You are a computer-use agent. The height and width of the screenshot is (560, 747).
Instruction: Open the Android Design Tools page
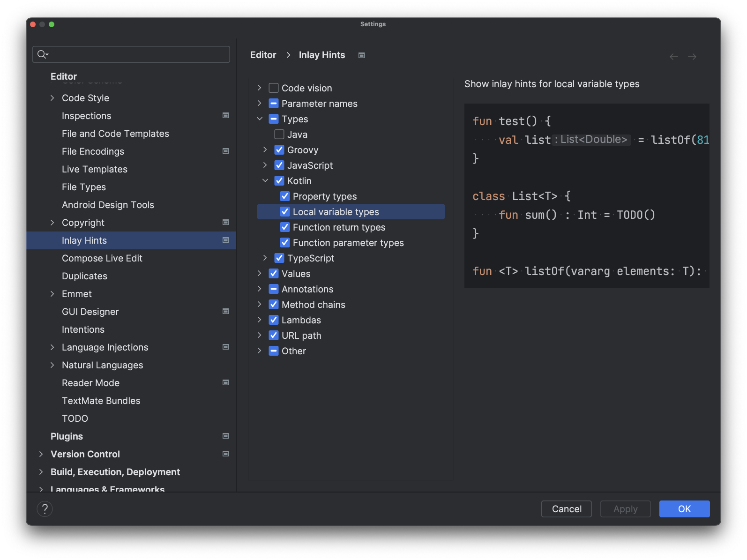108,205
